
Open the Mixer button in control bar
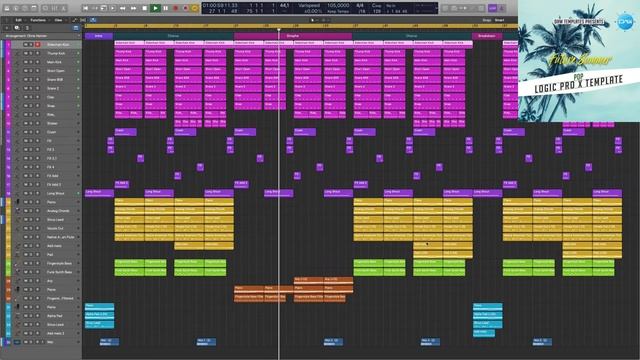click(x=54, y=8)
